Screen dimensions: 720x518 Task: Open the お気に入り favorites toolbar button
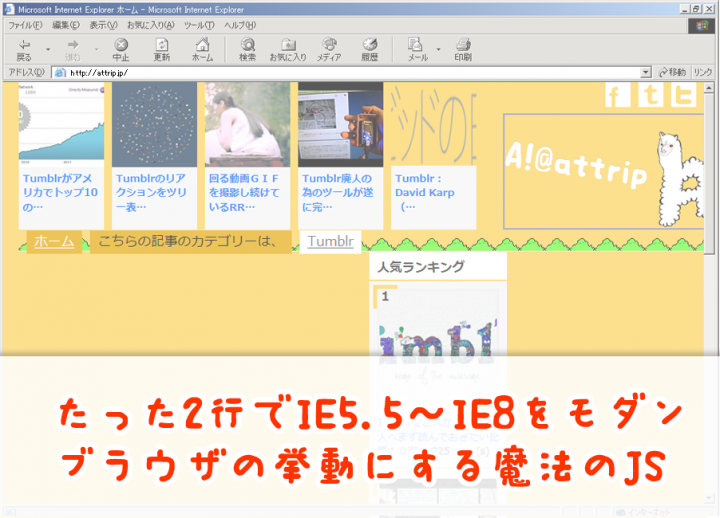click(x=288, y=50)
